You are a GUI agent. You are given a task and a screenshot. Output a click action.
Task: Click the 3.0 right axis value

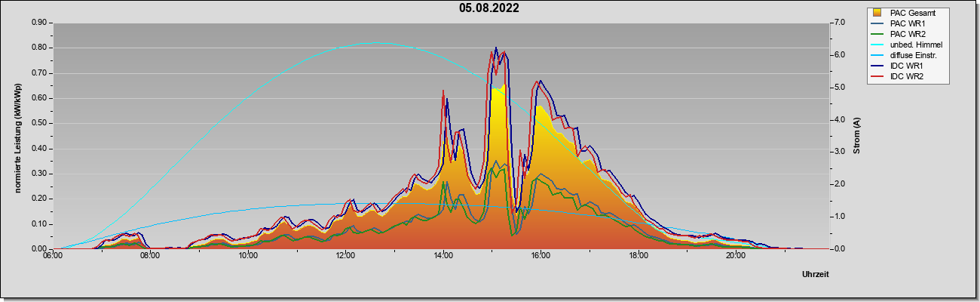point(840,152)
